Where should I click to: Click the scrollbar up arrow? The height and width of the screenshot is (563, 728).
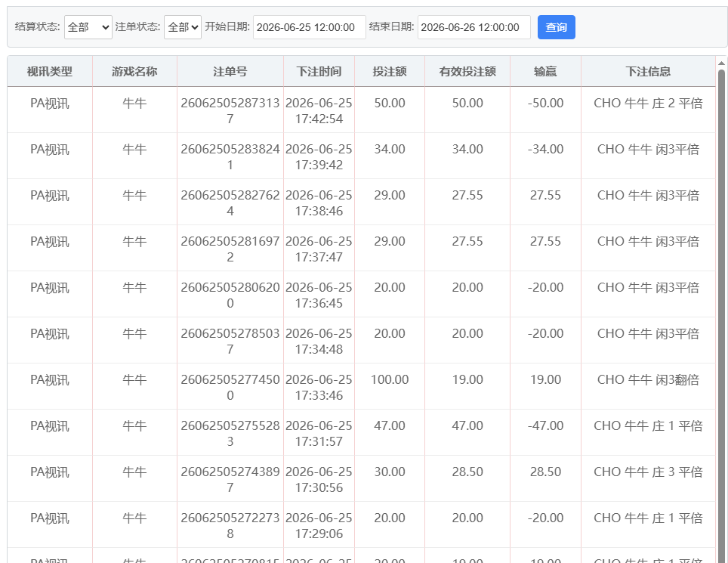point(721,62)
